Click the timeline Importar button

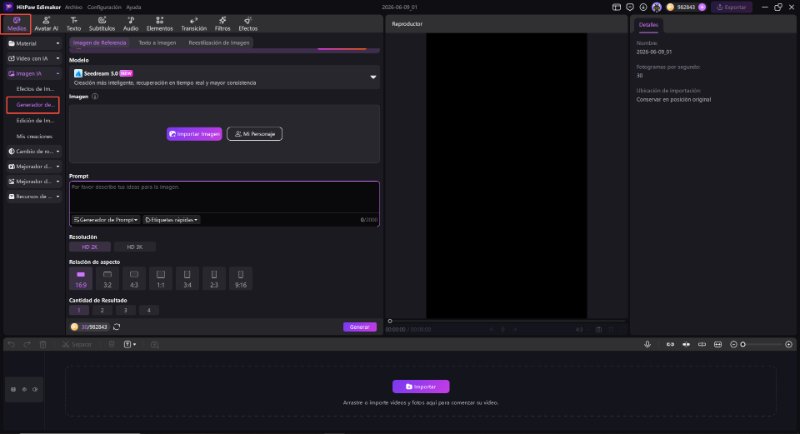click(x=421, y=387)
